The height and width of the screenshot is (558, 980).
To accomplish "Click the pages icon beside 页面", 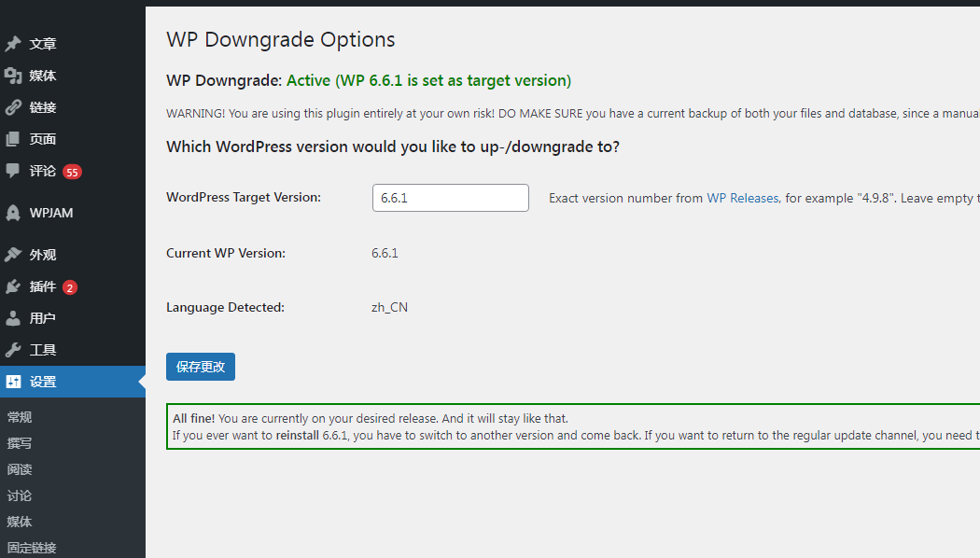I will coord(13,139).
